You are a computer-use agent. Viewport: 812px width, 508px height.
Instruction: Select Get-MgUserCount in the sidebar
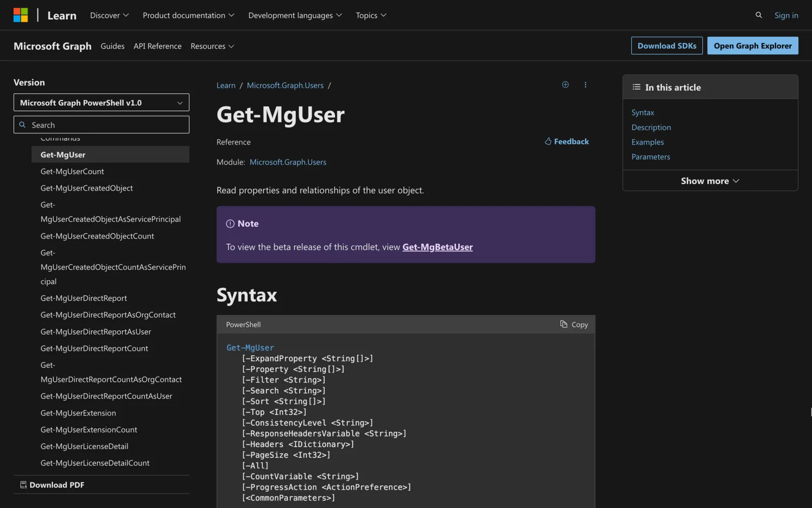pos(72,172)
